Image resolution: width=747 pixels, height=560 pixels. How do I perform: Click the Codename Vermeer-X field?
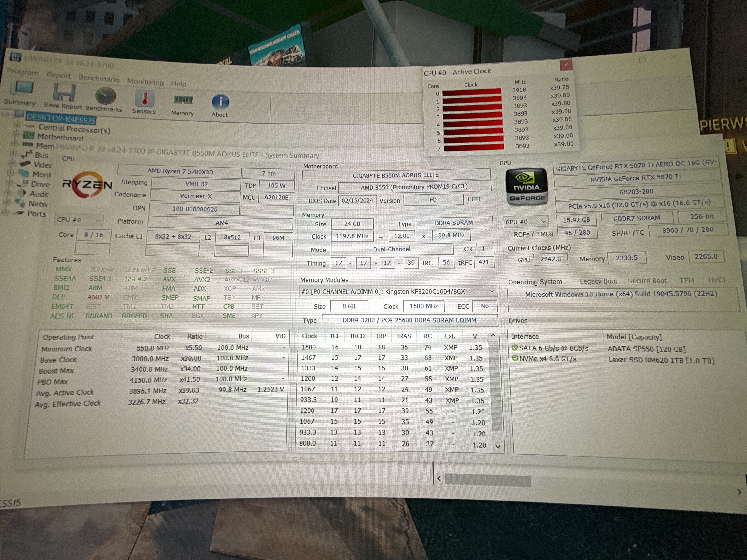(195, 196)
